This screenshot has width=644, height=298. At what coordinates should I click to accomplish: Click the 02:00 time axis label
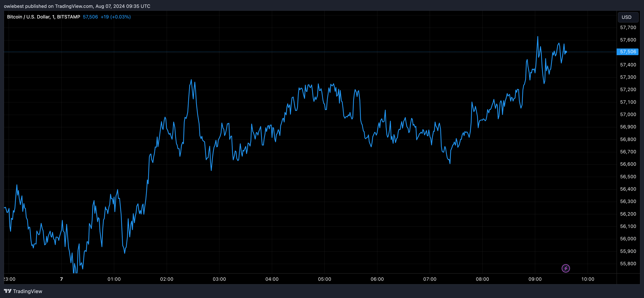167,279
